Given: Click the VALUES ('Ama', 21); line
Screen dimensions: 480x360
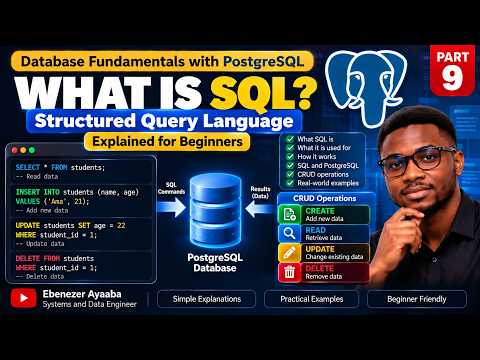Looking at the screenshot, I should pos(53,201).
